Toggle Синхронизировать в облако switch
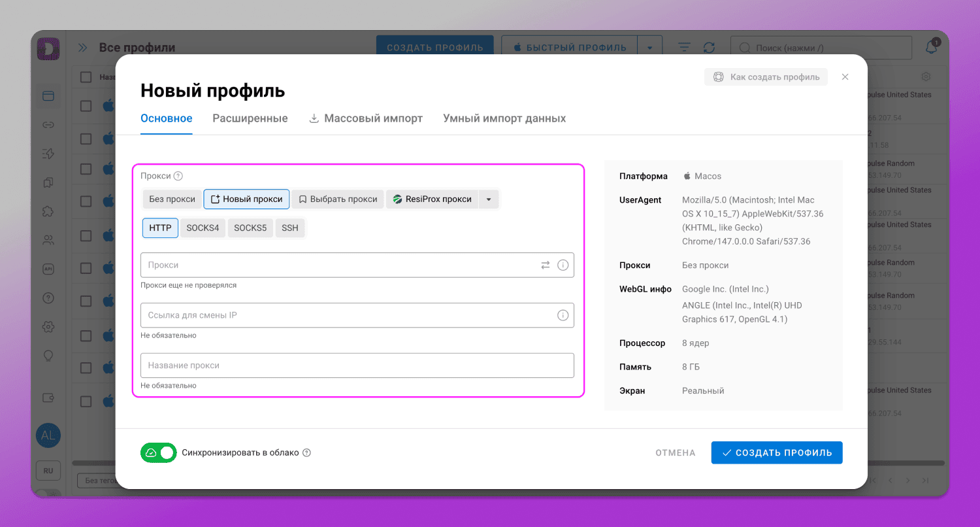Image resolution: width=980 pixels, height=527 pixels. pyautogui.click(x=158, y=452)
